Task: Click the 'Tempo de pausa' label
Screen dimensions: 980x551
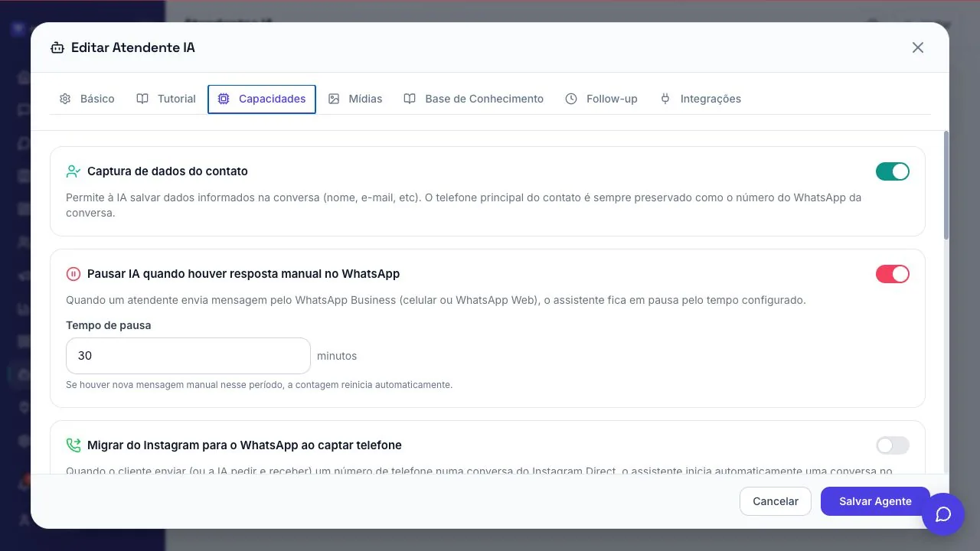Action: tap(109, 325)
